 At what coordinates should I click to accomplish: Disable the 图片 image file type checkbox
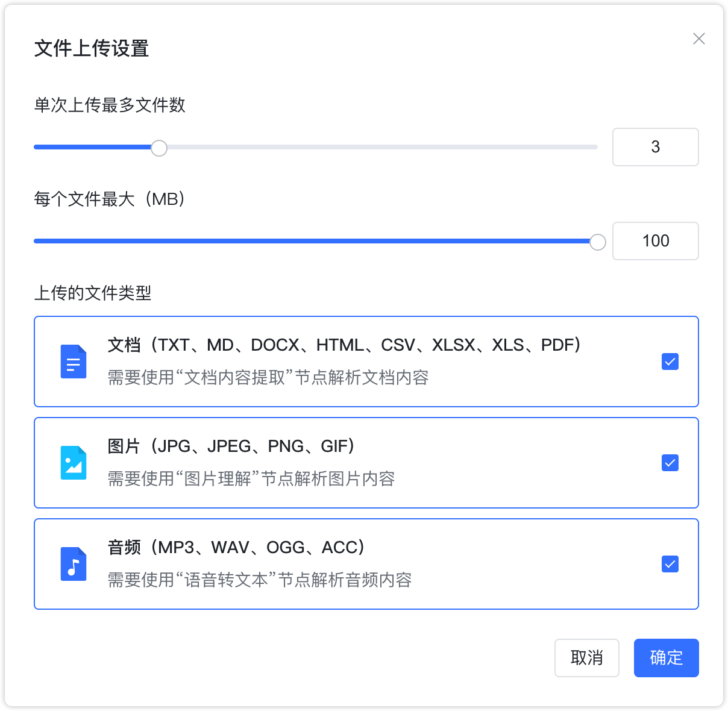pyautogui.click(x=670, y=463)
